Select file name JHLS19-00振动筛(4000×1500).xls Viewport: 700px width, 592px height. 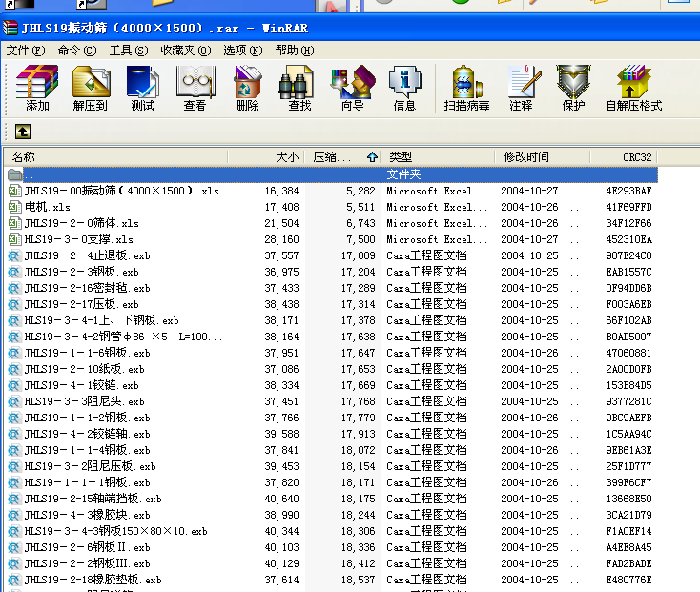pyautogui.click(x=122, y=191)
